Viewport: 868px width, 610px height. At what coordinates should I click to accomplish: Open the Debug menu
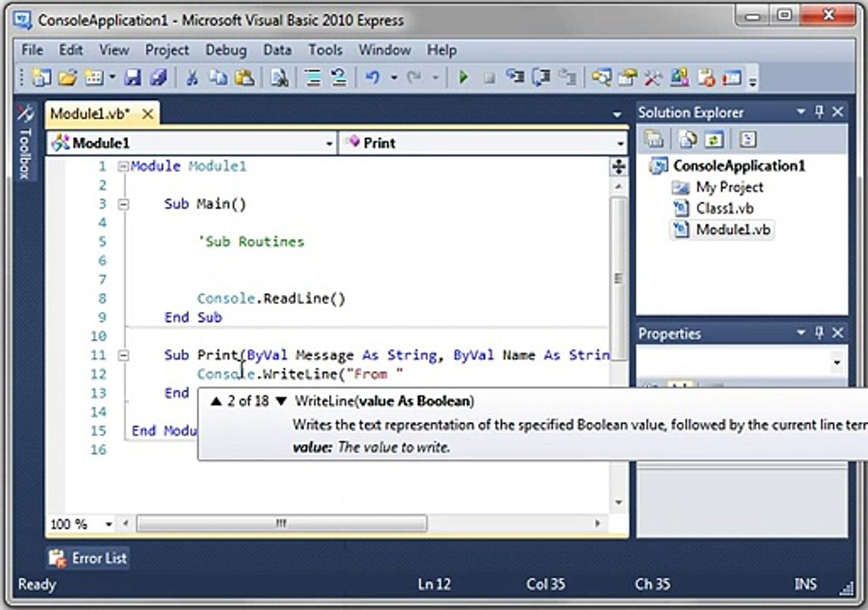coord(225,50)
